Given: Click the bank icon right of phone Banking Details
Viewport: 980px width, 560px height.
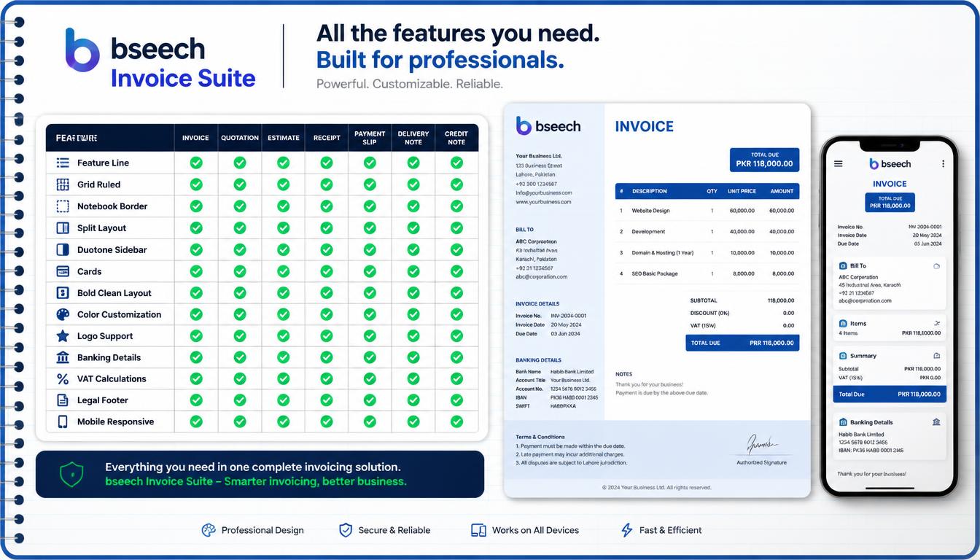Looking at the screenshot, I should 936,421.
